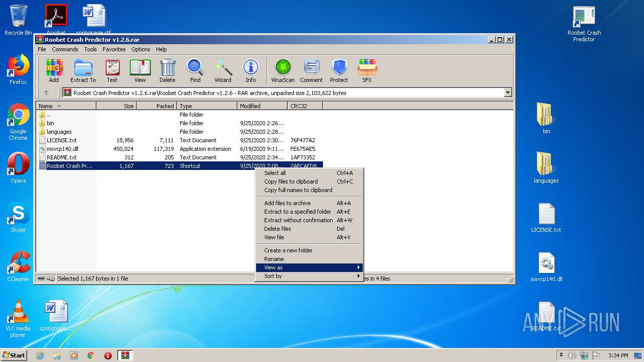Open the Commands menu
Viewport: 644px width, 362px height.
pyautogui.click(x=65, y=49)
